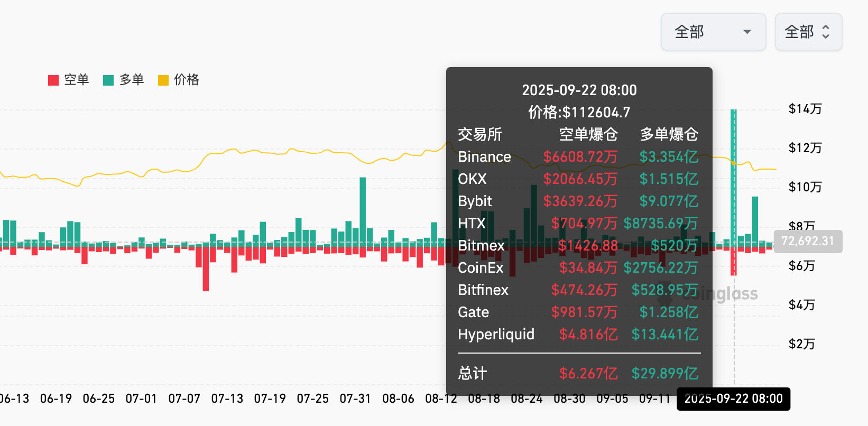
Task: Click the tall green bar at 09-22
Action: click(x=734, y=178)
